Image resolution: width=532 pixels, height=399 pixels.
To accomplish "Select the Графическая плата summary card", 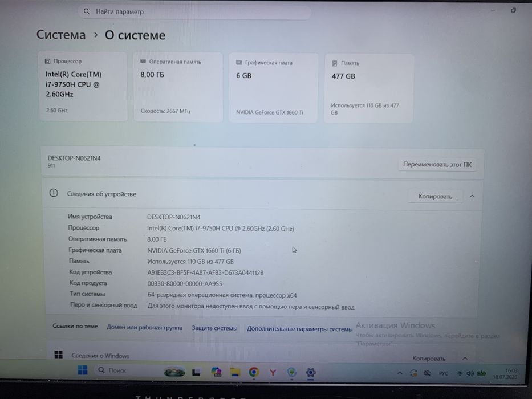I will point(274,88).
